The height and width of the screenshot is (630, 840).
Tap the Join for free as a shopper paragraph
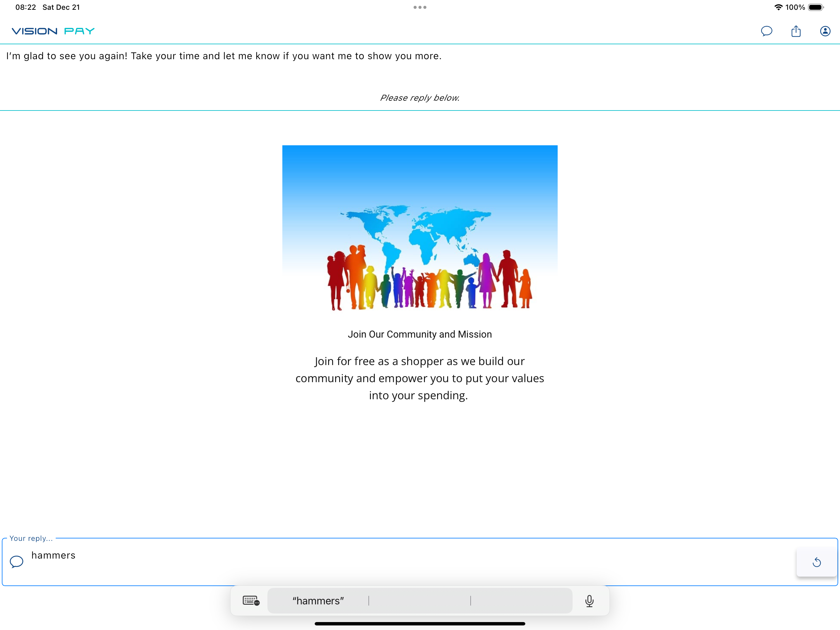click(420, 378)
